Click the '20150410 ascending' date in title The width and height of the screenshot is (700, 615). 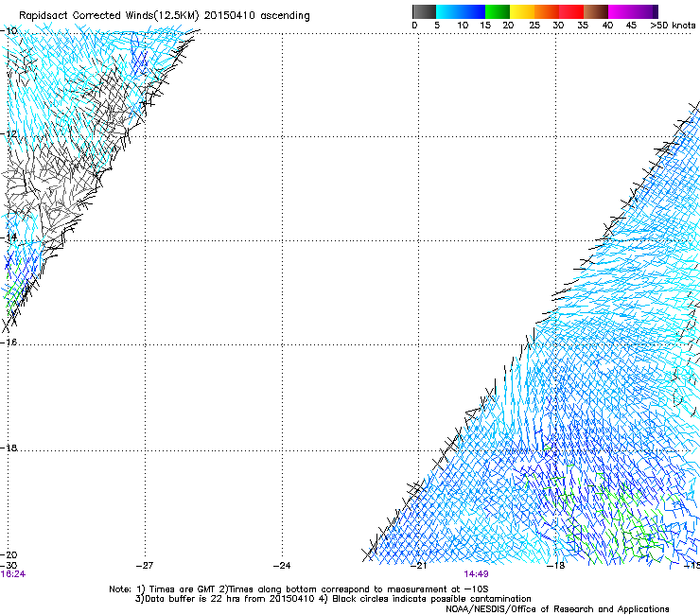(x=256, y=16)
